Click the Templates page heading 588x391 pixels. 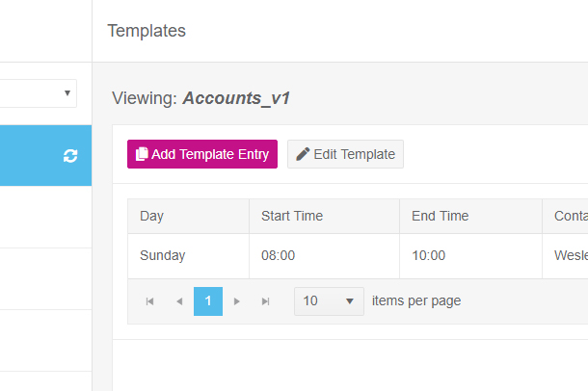[147, 31]
